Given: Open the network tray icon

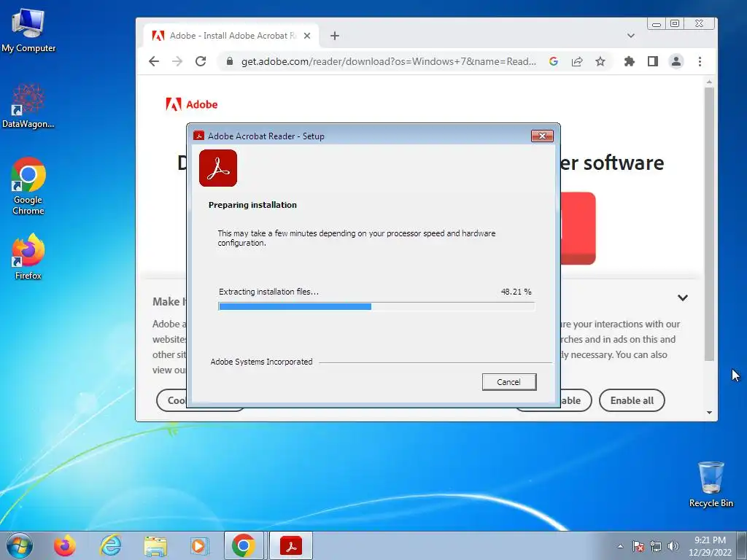Looking at the screenshot, I should (656, 546).
